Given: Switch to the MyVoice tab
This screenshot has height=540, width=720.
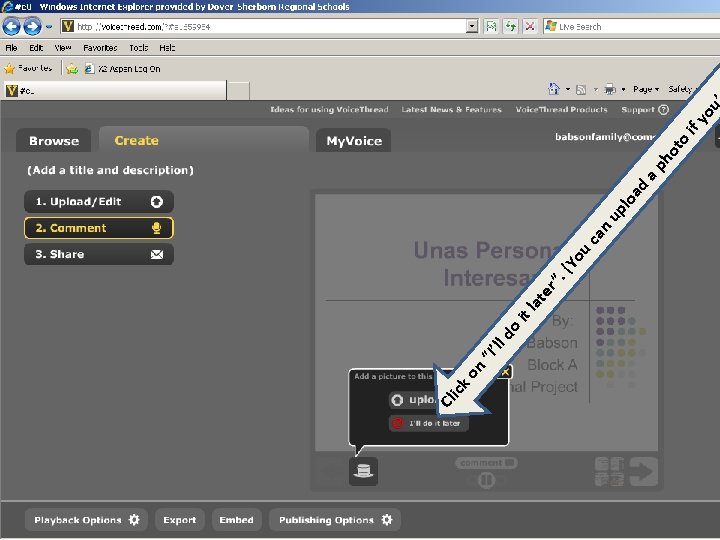Looking at the screenshot, I should pos(354,141).
